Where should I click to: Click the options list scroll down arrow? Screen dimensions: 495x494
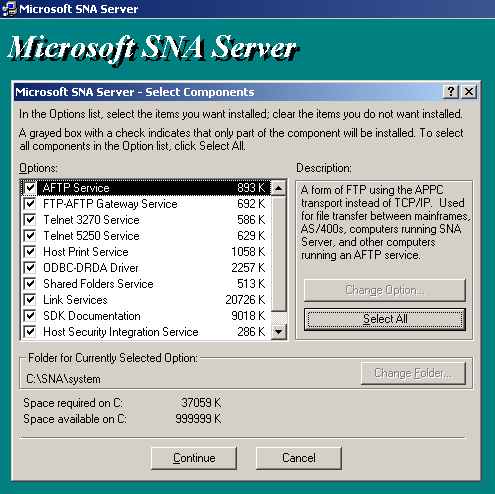[279, 332]
